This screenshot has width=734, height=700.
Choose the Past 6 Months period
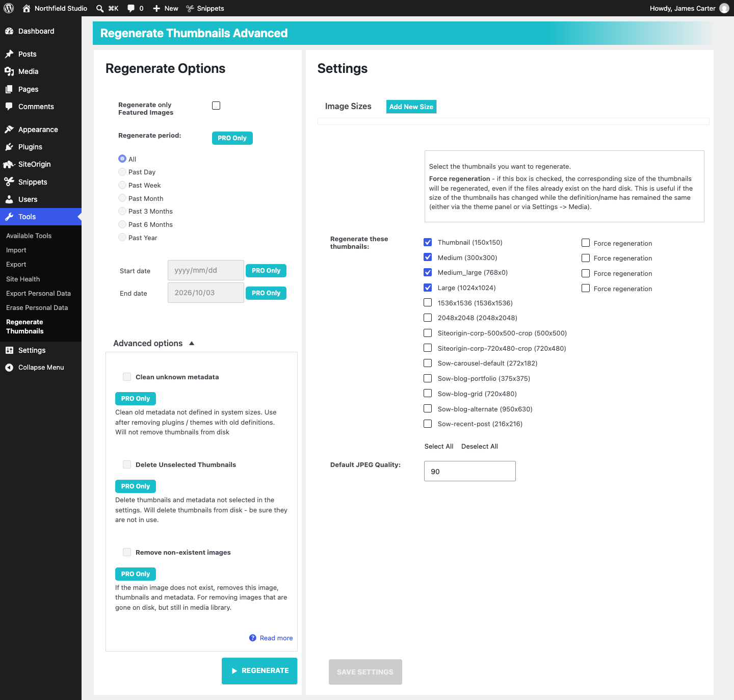pos(122,224)
